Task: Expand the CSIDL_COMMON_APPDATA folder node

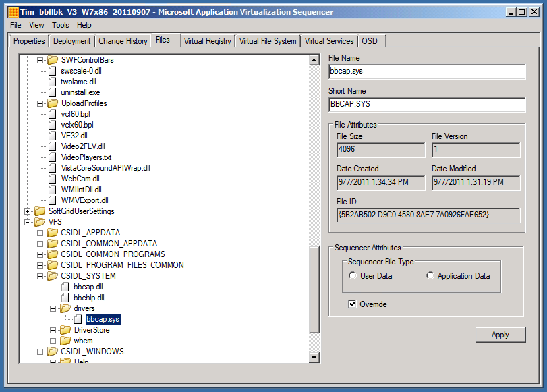Action: (40, 244)
